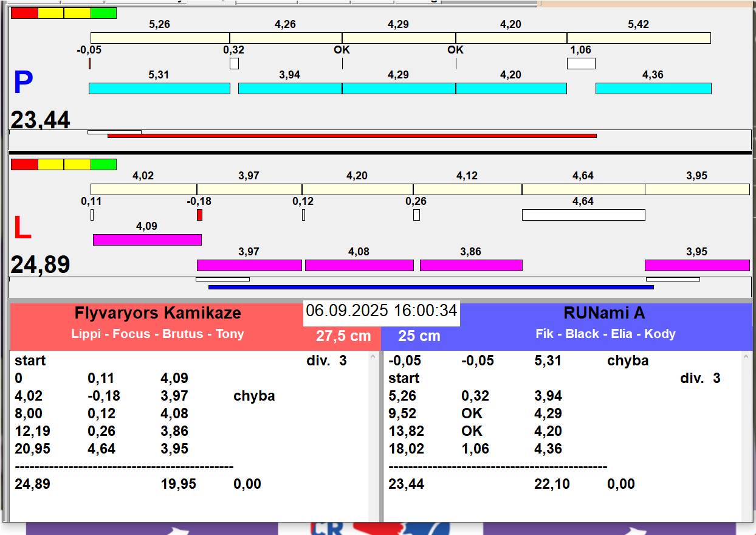Viewport: 756px width, 535px height.
Task: Click the red start light in lane P
Action: (x=24, y=13)
